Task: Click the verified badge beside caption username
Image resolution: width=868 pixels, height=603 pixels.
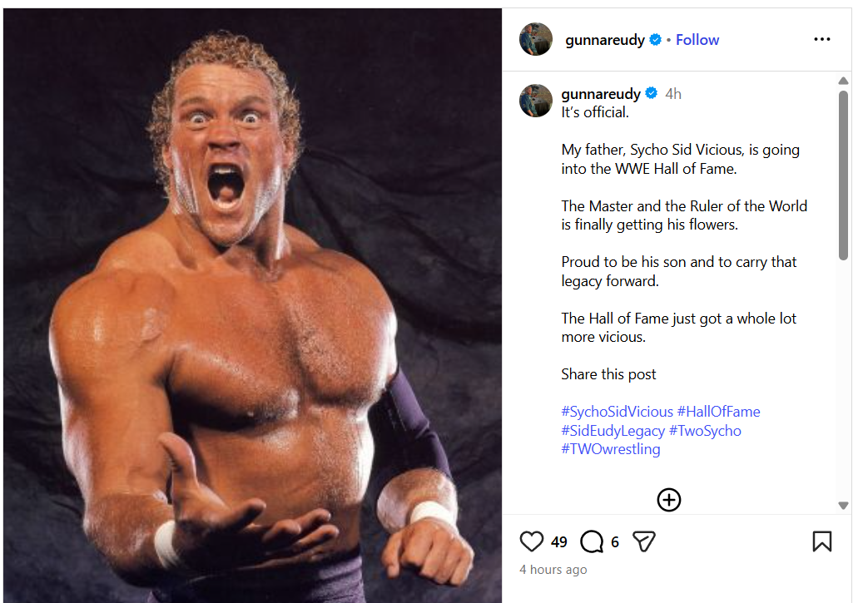Action: point(652,94)
